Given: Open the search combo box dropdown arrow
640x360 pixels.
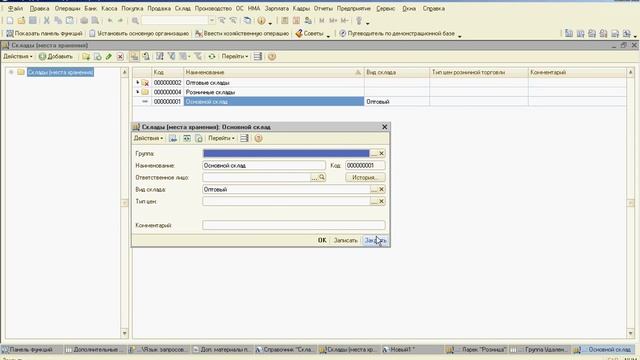Looking at the screenshot, I should point(211,20).
